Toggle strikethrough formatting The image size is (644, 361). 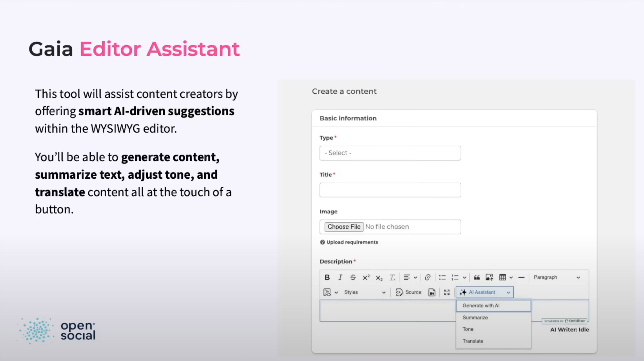pos(353,277)
